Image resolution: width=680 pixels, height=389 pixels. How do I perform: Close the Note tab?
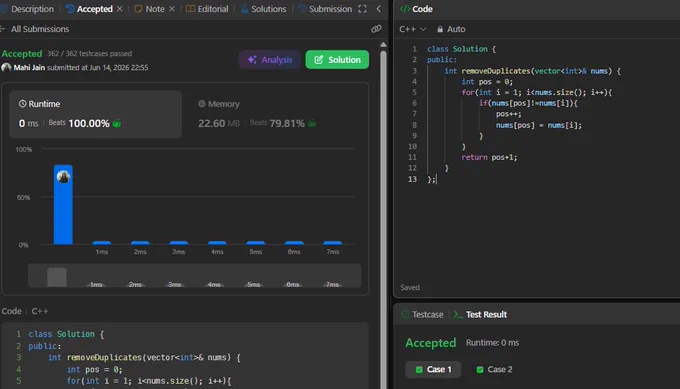click(x=172, y=9)
